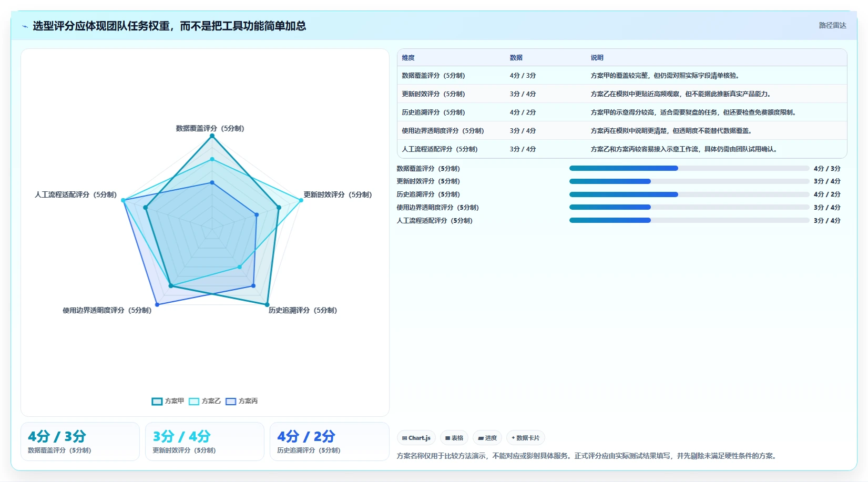Click 方案乙 data point at 更新时效评分 vertex
Screen dimensions: 868x482
click(301, 200)
